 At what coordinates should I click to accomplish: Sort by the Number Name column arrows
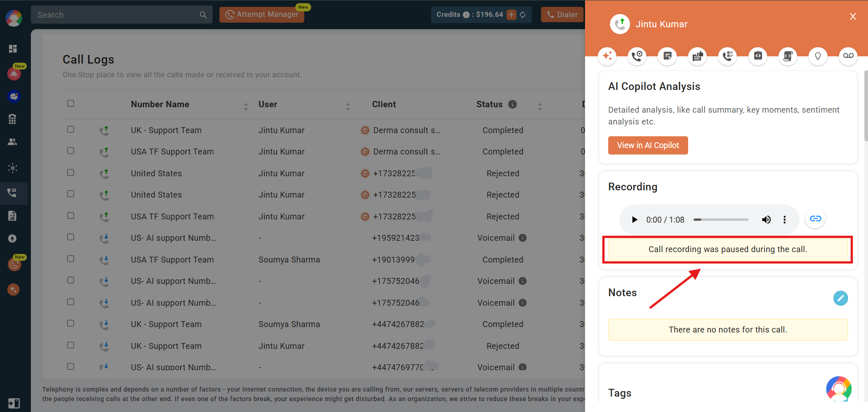246,107
